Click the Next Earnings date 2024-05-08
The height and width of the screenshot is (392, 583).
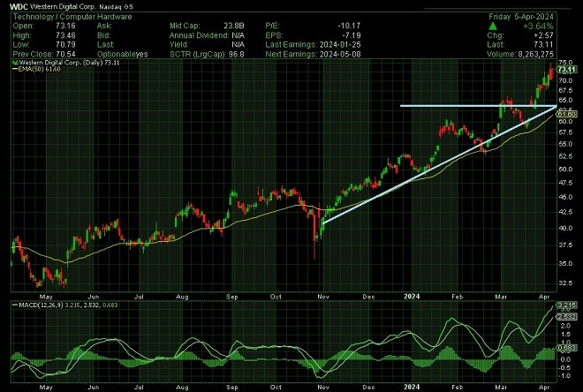[x=340, y=54]
